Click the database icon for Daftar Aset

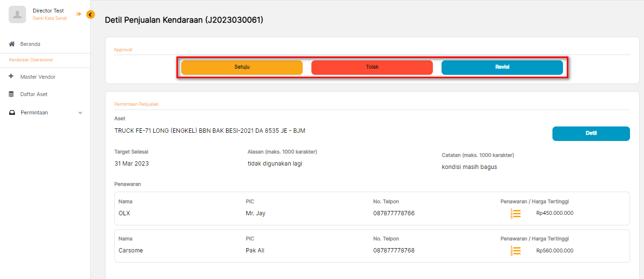pyautogui.click(x=12, y=94)
